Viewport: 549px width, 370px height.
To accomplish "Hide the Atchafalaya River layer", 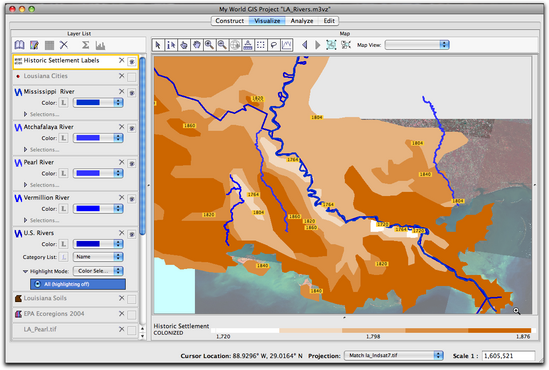I will tap(132, 128).
